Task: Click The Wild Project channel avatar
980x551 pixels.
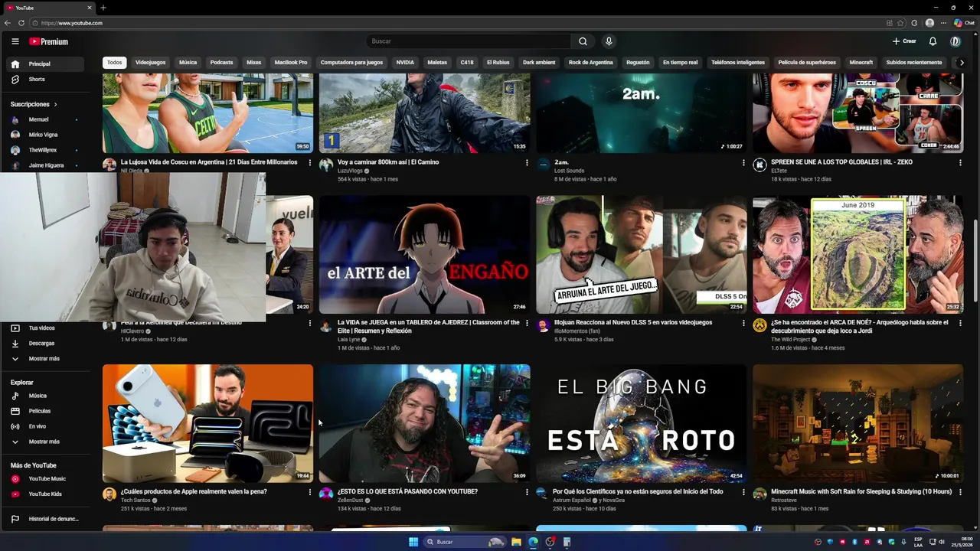Action: (x=759, y=325)
